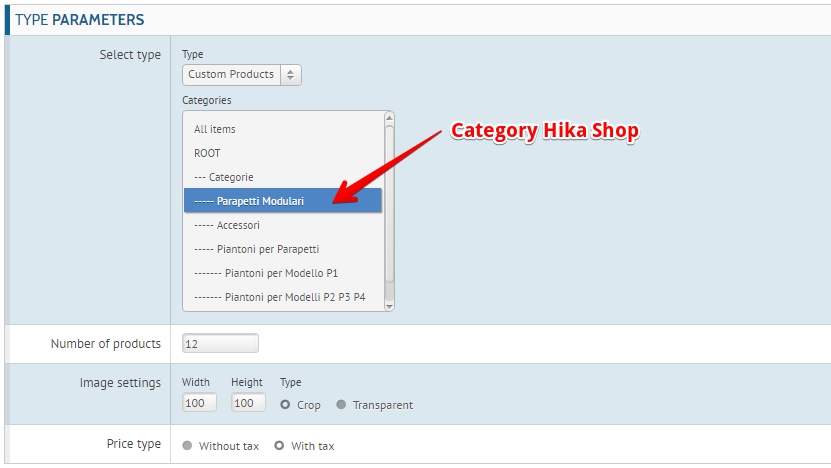Click the Type Parameters section header
Screen dimensions: 831x468
[80, 19]
